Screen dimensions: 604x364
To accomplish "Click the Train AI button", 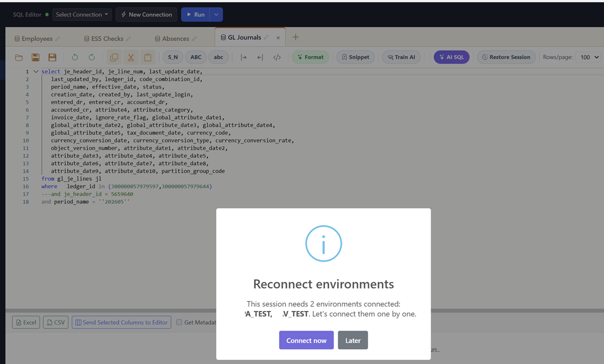I will (x=401, y=57).
